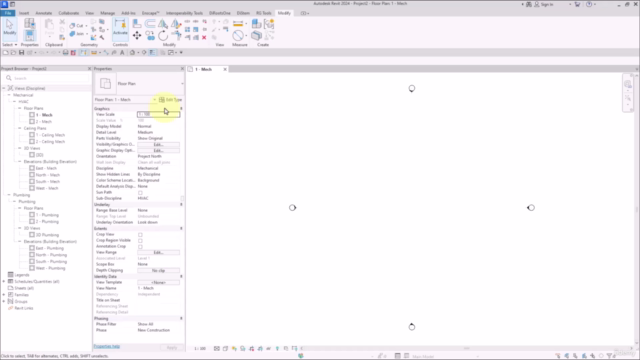This screenshot has height=360, width=640.
Task: Click the west elevation marker in the view
Action: tap(292, 208)
